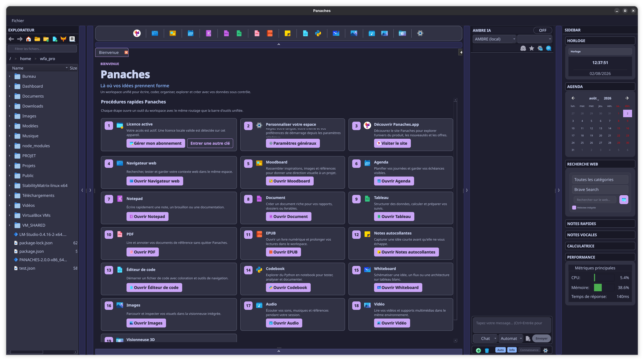Toggle the AMBRE IA OFF switch
Image resolution: width=644 pixels, height=361 pixels.
coord(543,30)
